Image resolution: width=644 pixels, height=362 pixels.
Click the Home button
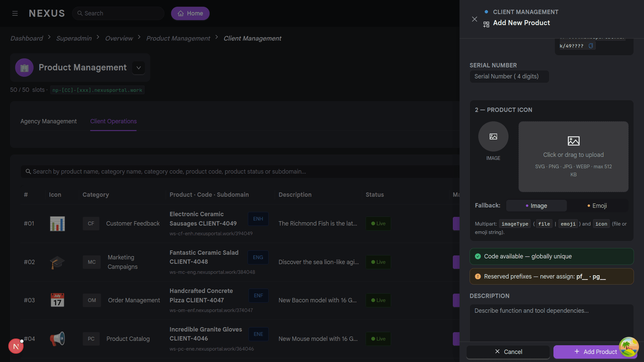pyautogui.click(x=190, y=13)
